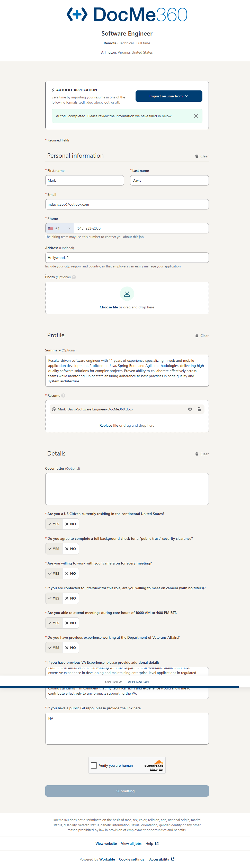Click the DocMe360 logo
The image size is (250, 868).
pyautogui.click(x=127, y=15)
